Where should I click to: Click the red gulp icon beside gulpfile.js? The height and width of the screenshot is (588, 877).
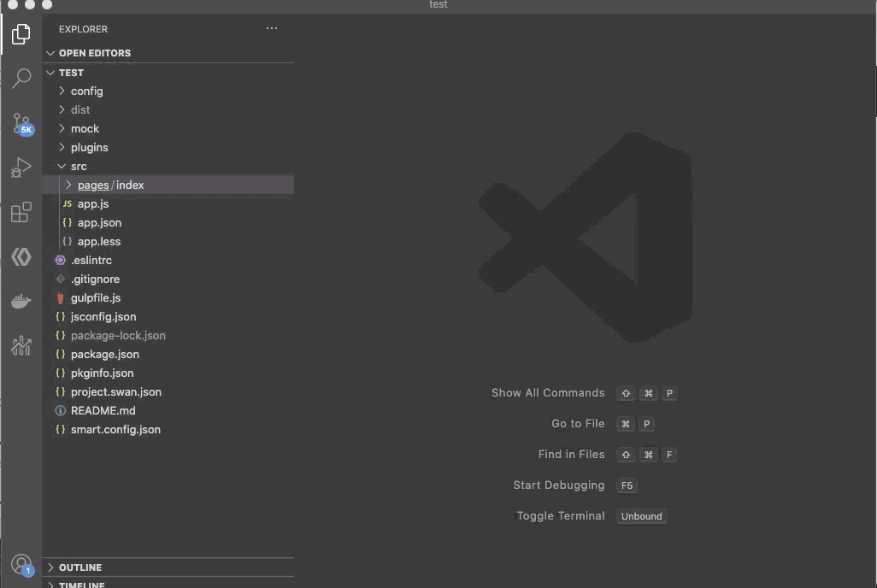click(x=61, y=298)
